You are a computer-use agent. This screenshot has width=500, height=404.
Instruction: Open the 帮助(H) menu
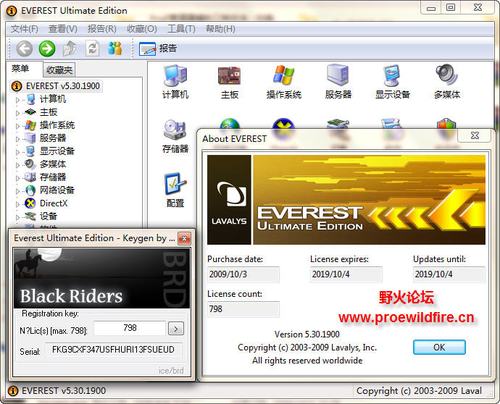pyautogui.click(x=220, y=29)
